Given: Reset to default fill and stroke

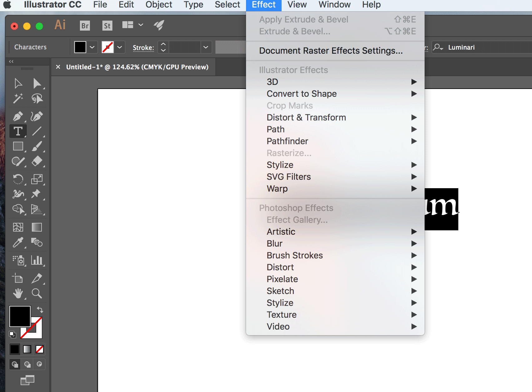Looking at the screenshot, I should tap(12, 335).
